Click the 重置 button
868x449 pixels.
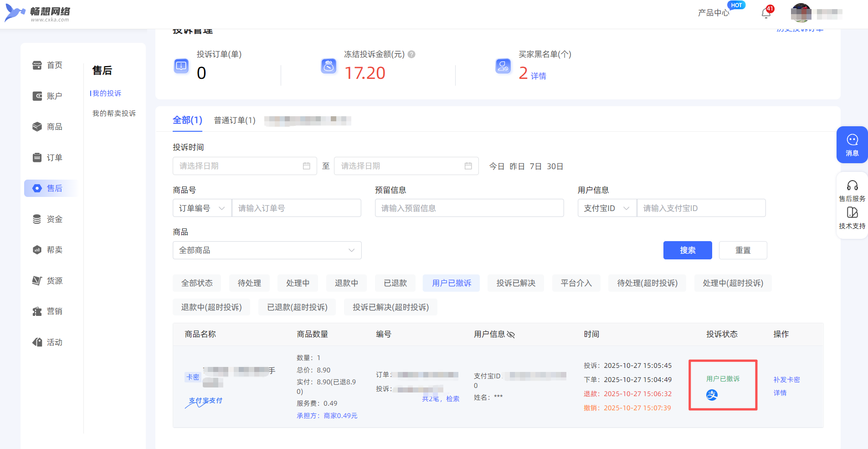tap(743, 250)
